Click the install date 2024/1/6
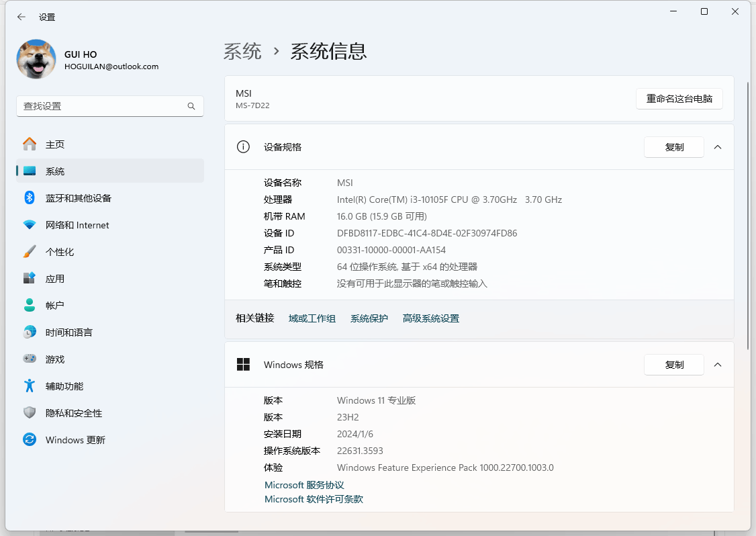 click(355, 434)
